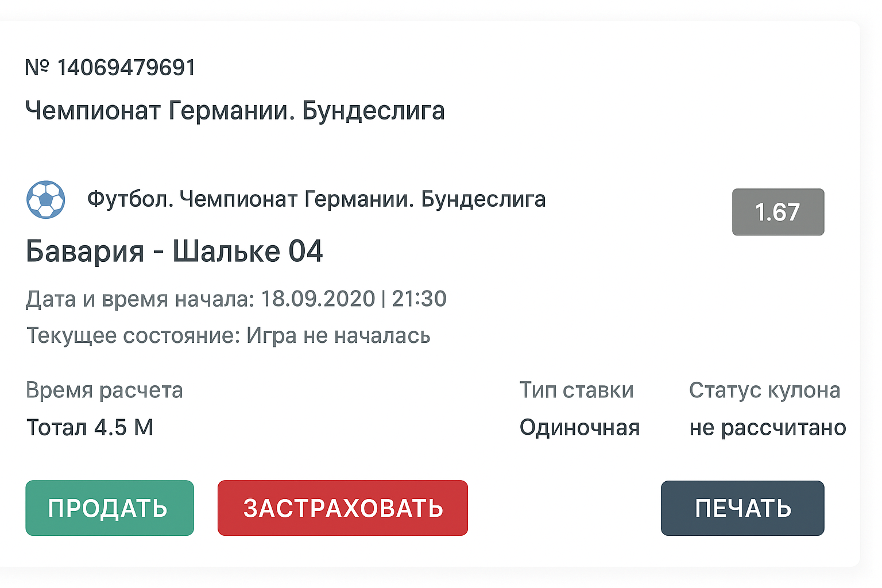
Task: Click the Тотал 4.5 М bet value
Action: (90, 428)
